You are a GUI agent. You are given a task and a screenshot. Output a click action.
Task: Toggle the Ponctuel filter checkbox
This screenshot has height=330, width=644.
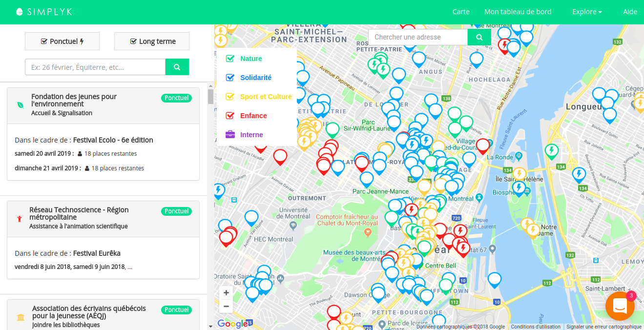click(62, 41)
